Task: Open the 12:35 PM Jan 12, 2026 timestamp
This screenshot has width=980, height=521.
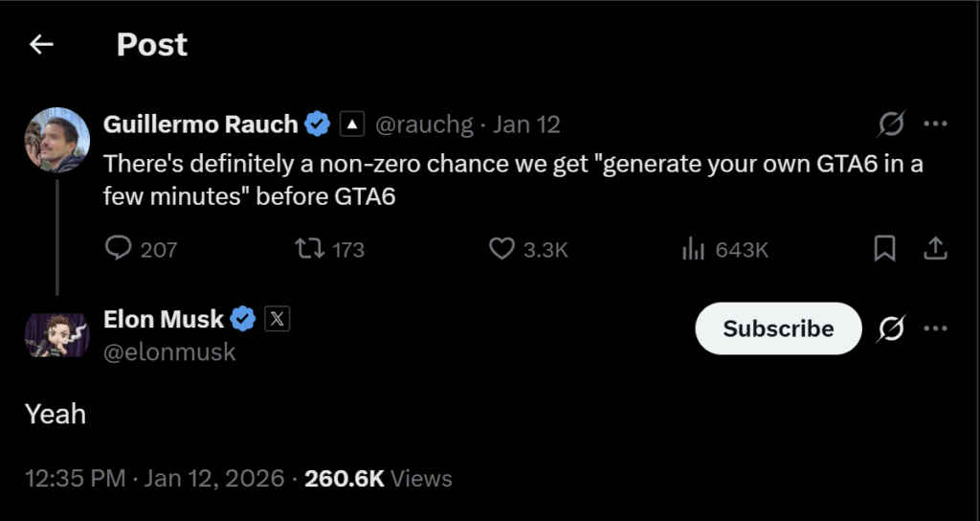Action: coord(155,478)
